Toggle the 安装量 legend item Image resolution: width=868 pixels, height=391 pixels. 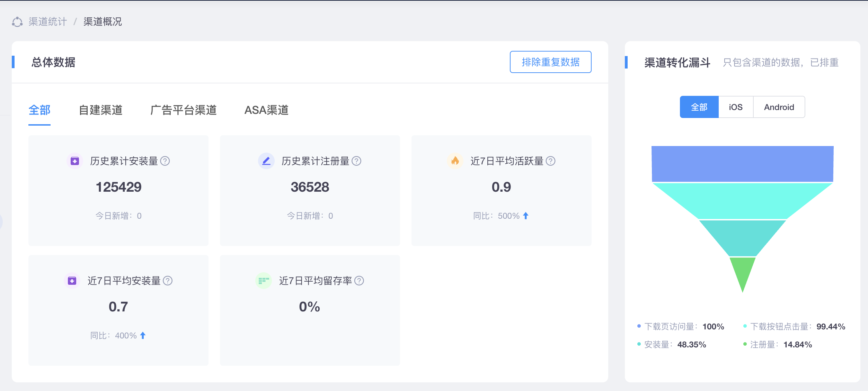pyautogui.click(x=672, y=345)
